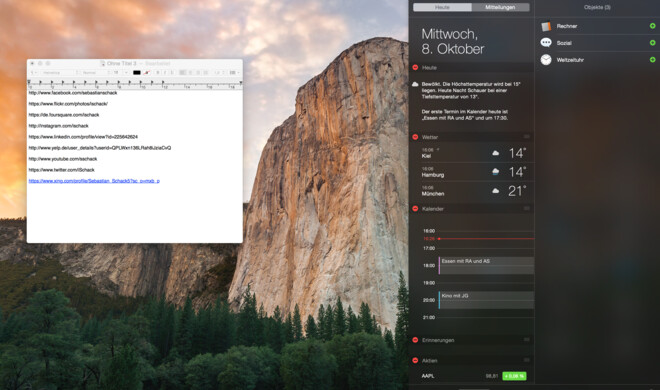Open the text highlight color tool in TextEdit
The image size is (660, 390).
pos(146,72)
